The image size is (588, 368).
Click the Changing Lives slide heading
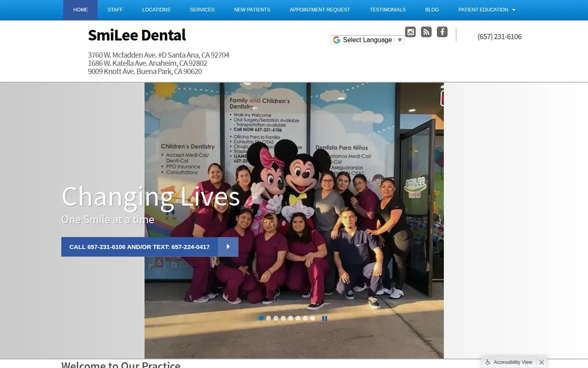(x=151, y=197)
